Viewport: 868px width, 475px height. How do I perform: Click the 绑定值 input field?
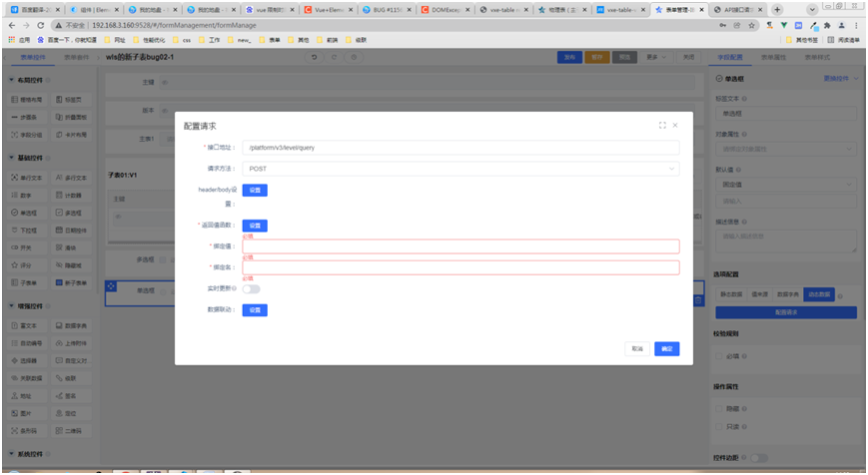click(x=460, y=246)
